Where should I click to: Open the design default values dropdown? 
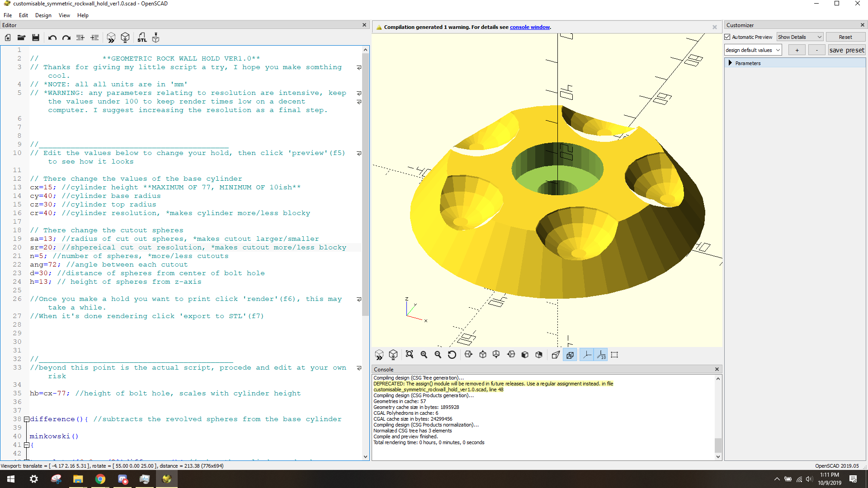[753, 50]
